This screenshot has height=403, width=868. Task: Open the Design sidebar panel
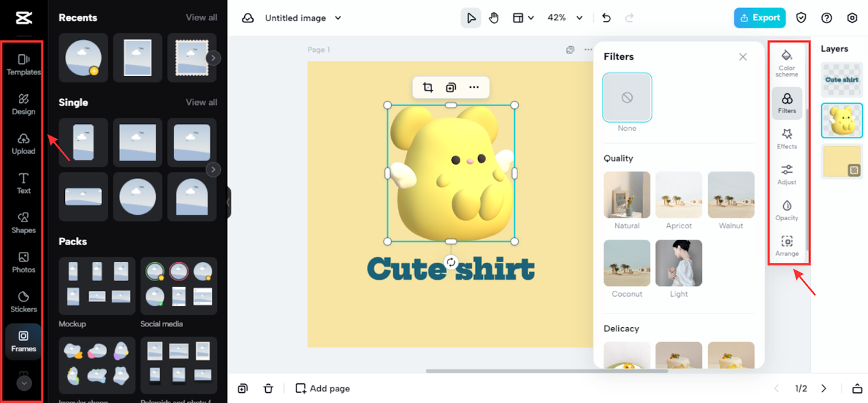[24, 104]
